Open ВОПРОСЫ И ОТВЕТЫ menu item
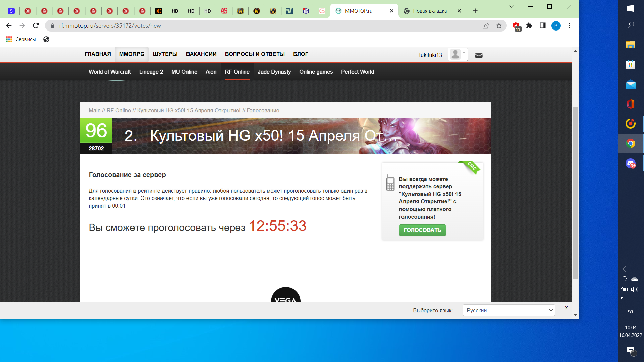This screenshot has height=362, width=644. [x=255, y=54]
